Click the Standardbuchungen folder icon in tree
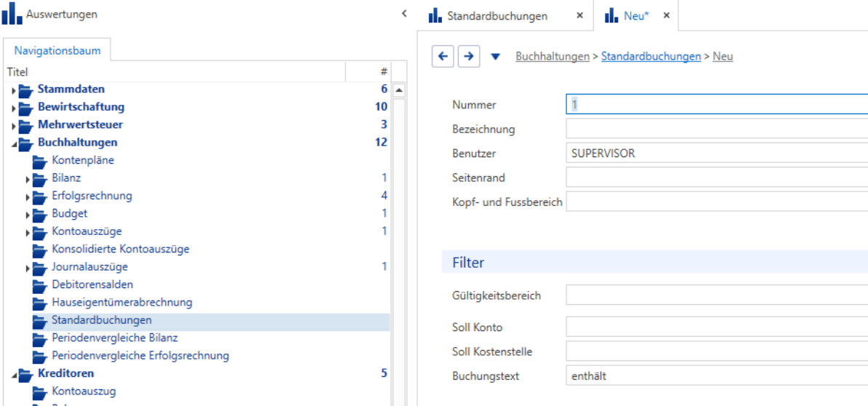The image size is (868, 406). (x=40, y=320)
